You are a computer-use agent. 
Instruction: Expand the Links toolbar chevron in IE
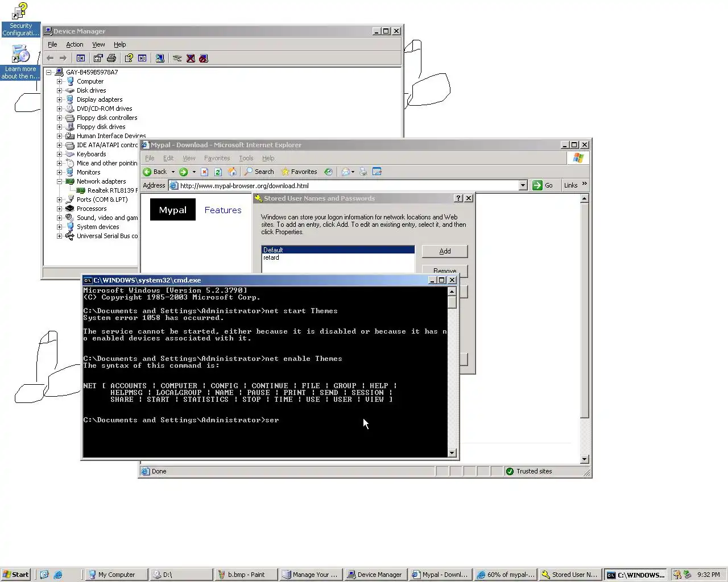point(584,184)
